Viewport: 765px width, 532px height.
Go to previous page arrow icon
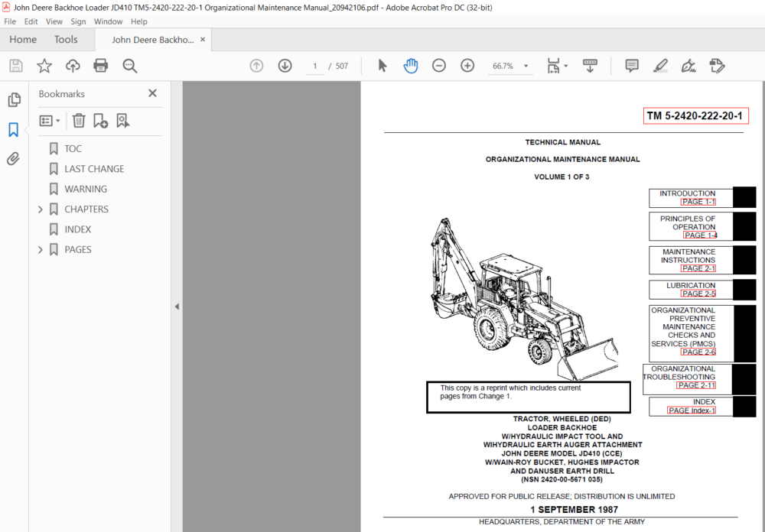[x=256, y=66]
